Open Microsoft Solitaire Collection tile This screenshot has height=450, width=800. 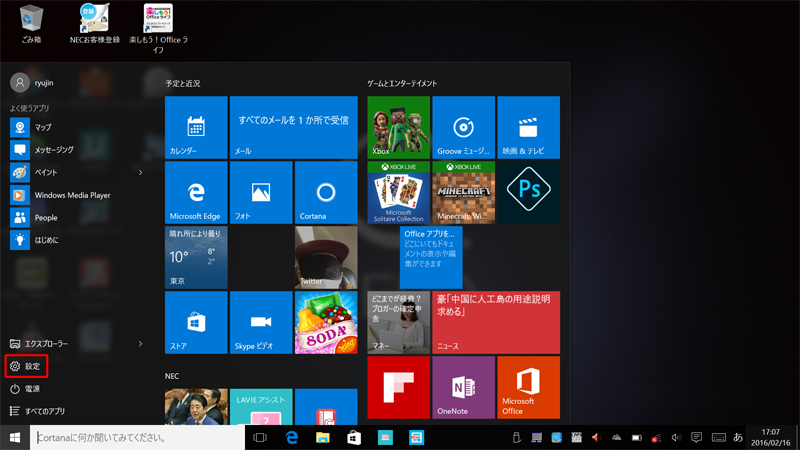[398, 192]
